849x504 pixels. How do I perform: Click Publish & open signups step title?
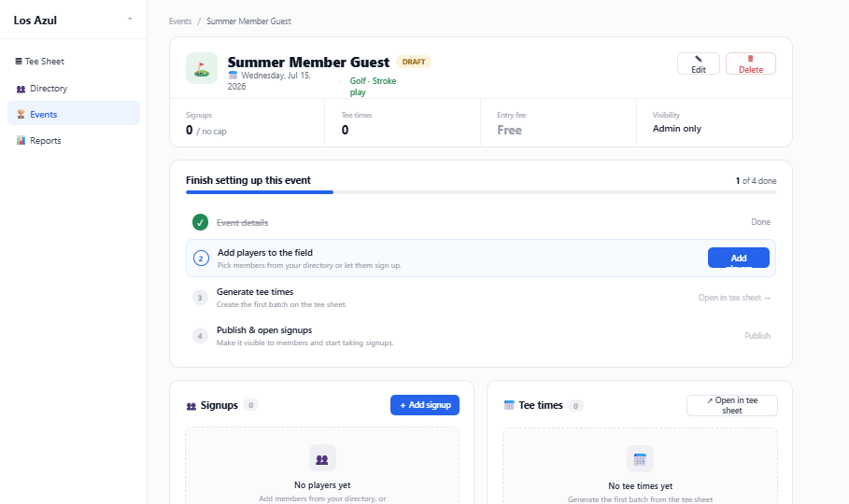(264, 330)
